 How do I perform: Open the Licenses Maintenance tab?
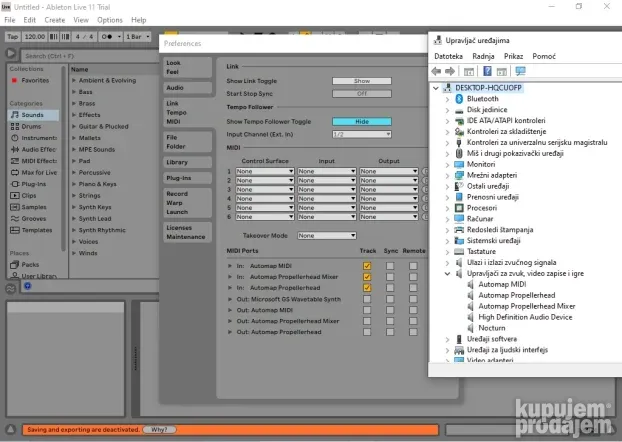click(x=187, y=233)
